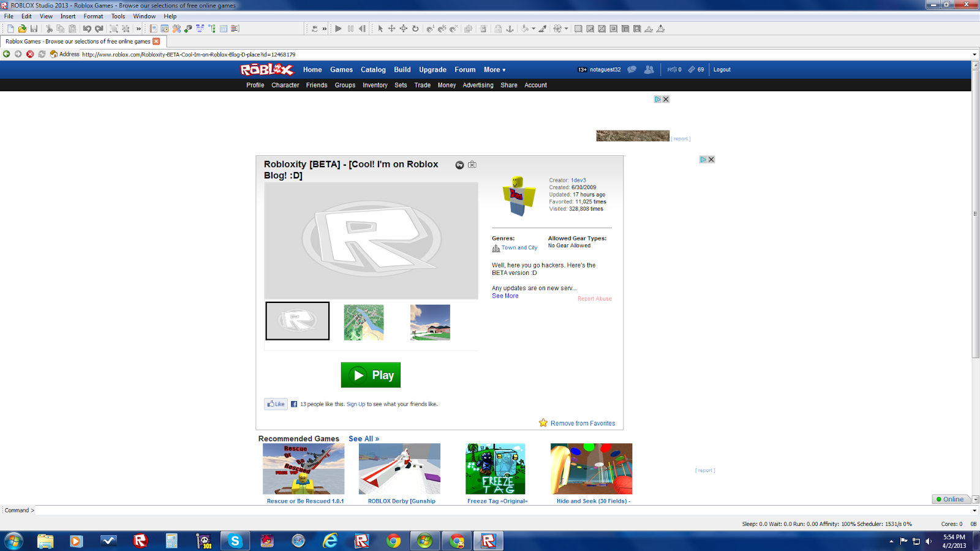Click the red Stop loading icon
The height and width of the screenshot is (551, 980).
click(x=30, y=54)
